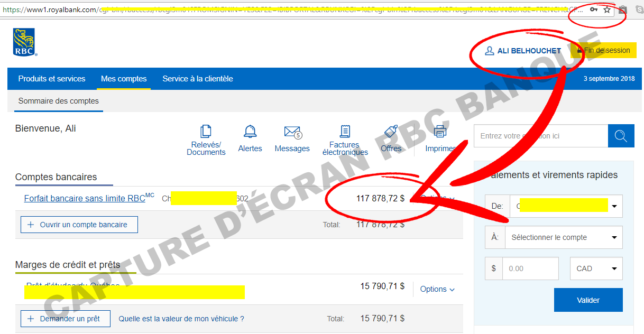644x334 pixels.
Task: Expand Options for the Forfait bancaire row
Action: (x=437, y=198)
